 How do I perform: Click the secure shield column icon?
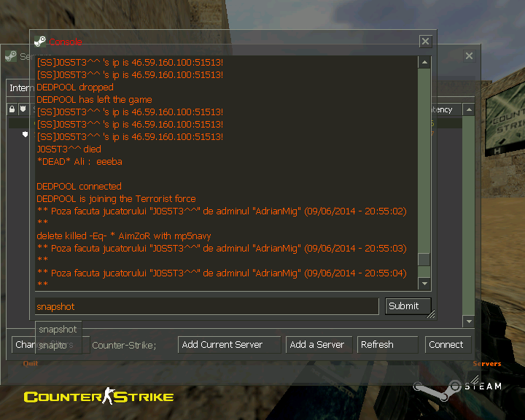pos(23,109)
